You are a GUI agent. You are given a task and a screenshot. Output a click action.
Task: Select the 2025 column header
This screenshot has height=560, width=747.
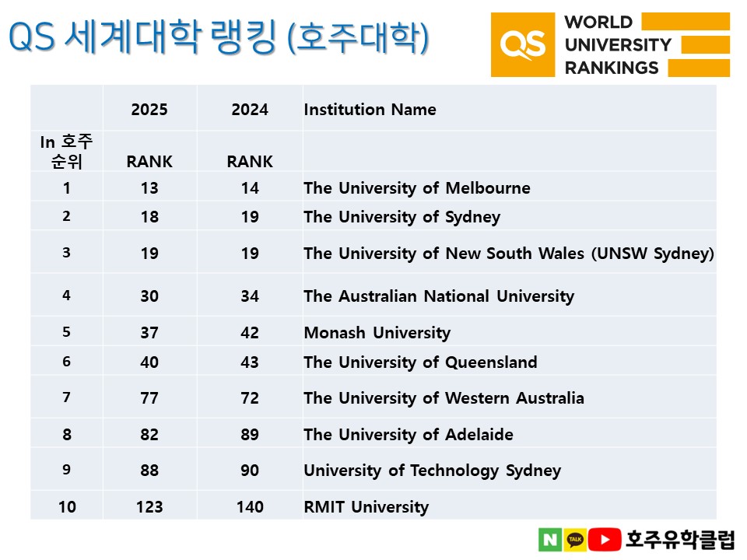click(149, 110)
